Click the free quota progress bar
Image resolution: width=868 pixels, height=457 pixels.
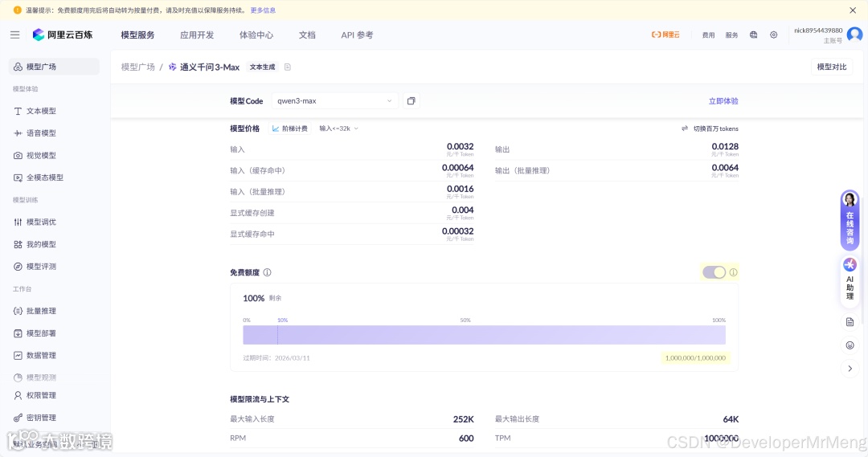coord(485,335)
